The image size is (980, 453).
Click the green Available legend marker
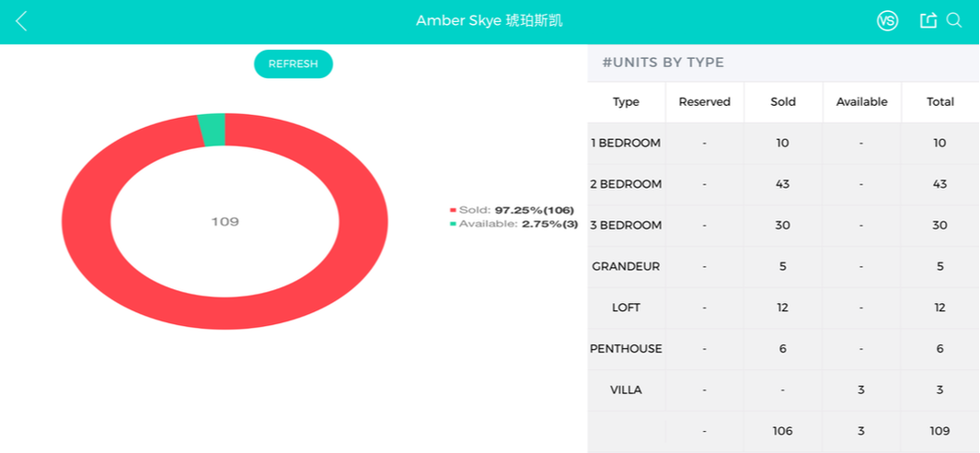click(x=453, y=224)
